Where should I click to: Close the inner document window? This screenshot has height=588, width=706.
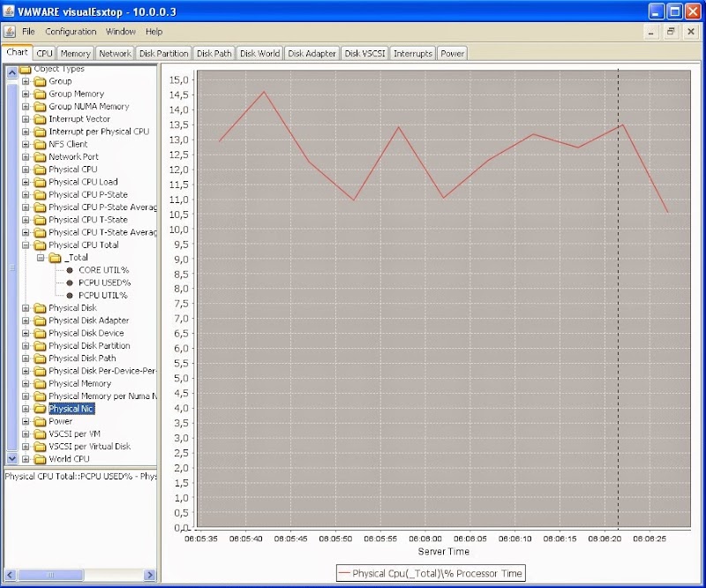point(691,32)
